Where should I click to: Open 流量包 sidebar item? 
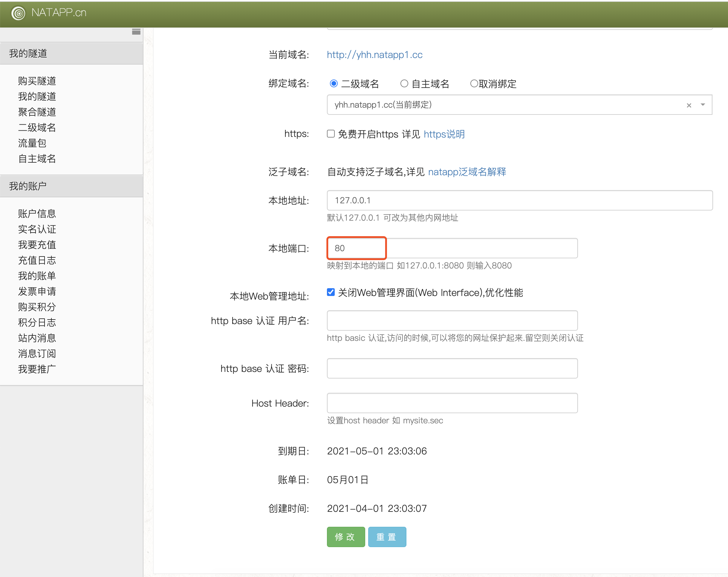pos(32,143)
